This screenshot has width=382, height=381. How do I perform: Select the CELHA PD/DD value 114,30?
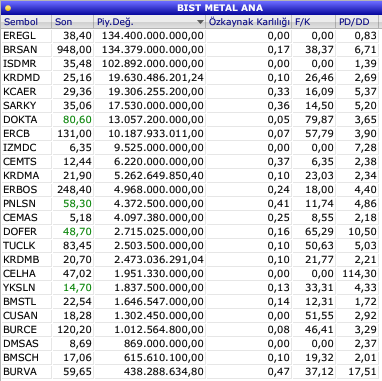click(x=360, y=274)
